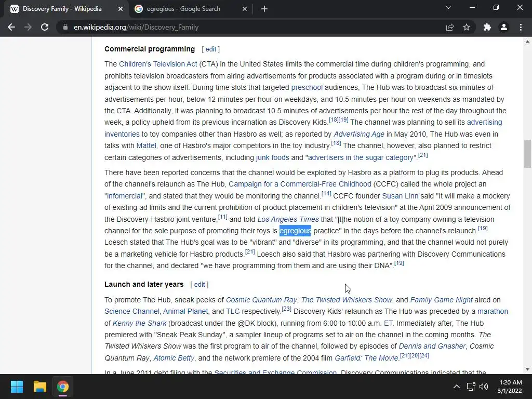Open volume control in tray

click(x=484, y=387)
